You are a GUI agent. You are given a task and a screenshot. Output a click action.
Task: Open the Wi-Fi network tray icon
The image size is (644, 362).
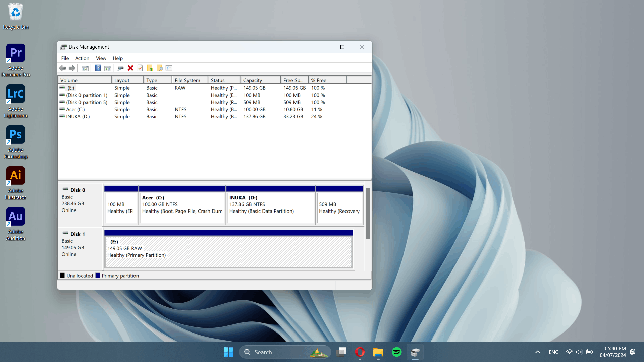pos(569,352)
